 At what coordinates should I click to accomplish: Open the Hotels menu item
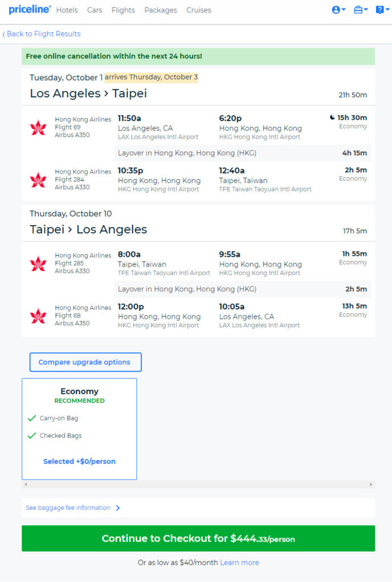(x=67, y=10)
